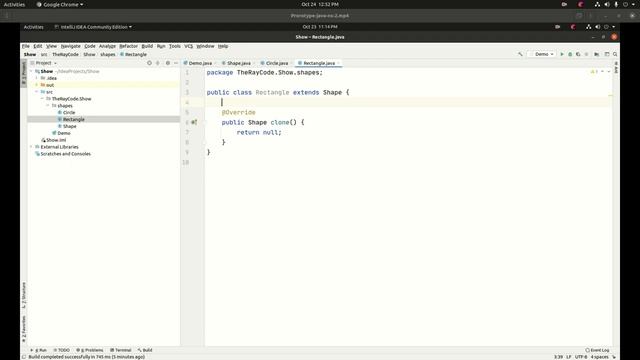Open the TODO tool window

(62, 350)
